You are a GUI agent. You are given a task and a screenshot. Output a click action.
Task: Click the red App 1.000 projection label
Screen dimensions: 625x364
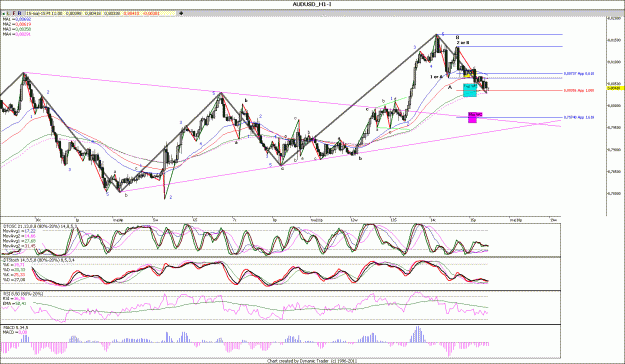(x=579, y=91)
